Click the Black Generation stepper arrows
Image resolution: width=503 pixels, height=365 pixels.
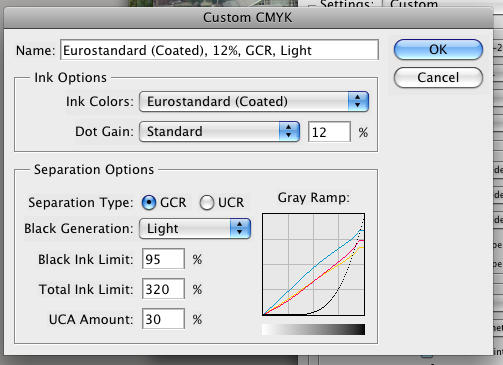240,228
